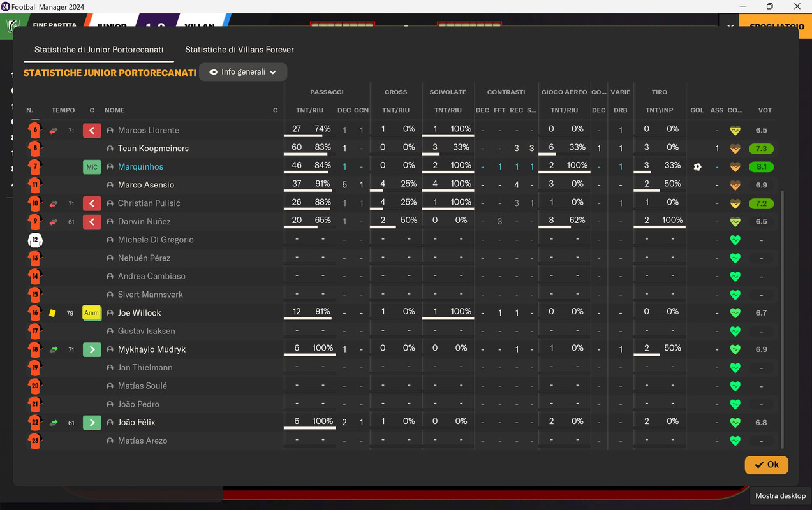Screen dimensions: 812x510
Task: Click João Félix player name
Action: (137, 423)
